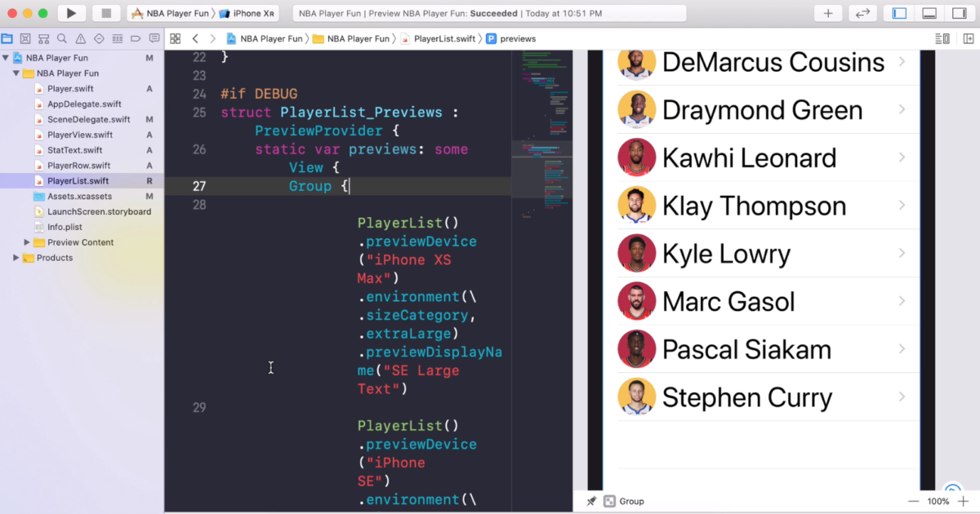Toggle the Inspectors panel visibility
Screen dimensions: 980x514
(x=960, y=12)
